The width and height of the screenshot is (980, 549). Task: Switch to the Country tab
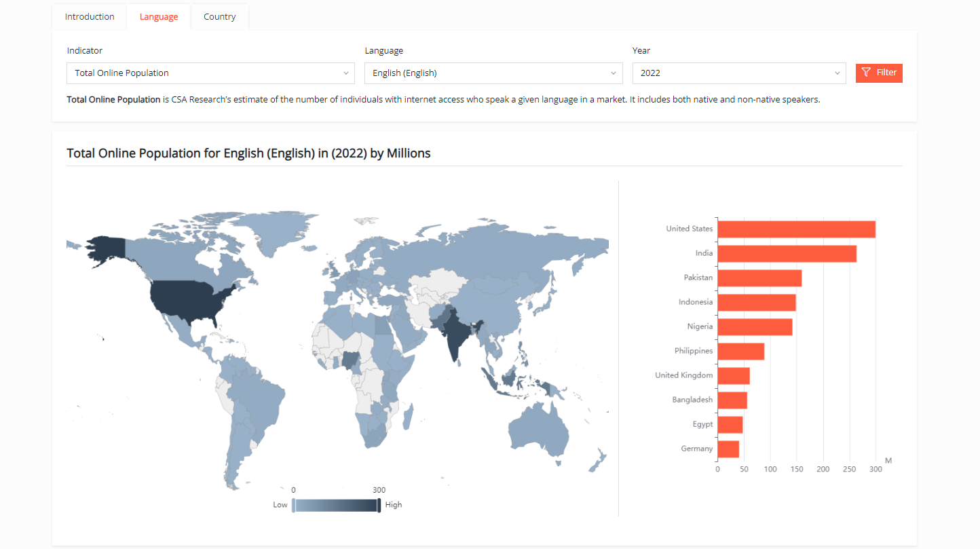click(219, 17)
